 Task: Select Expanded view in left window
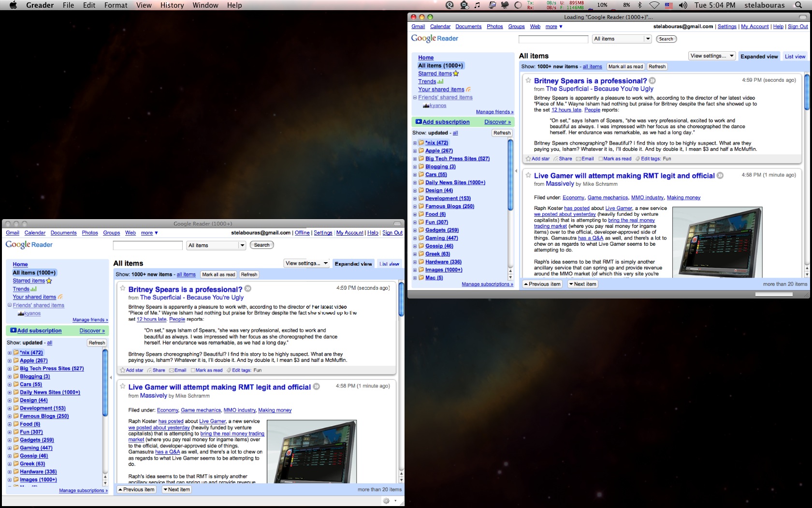(x=353, y=264)
